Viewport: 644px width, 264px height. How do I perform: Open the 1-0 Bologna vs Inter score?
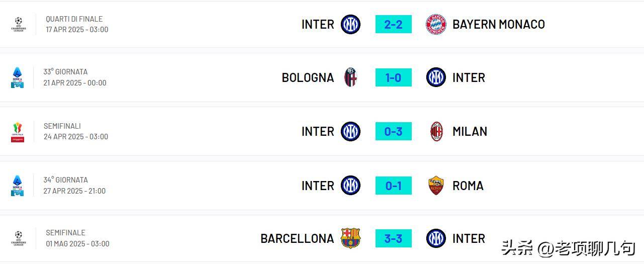pyautogui.click(x=393, y=77)
